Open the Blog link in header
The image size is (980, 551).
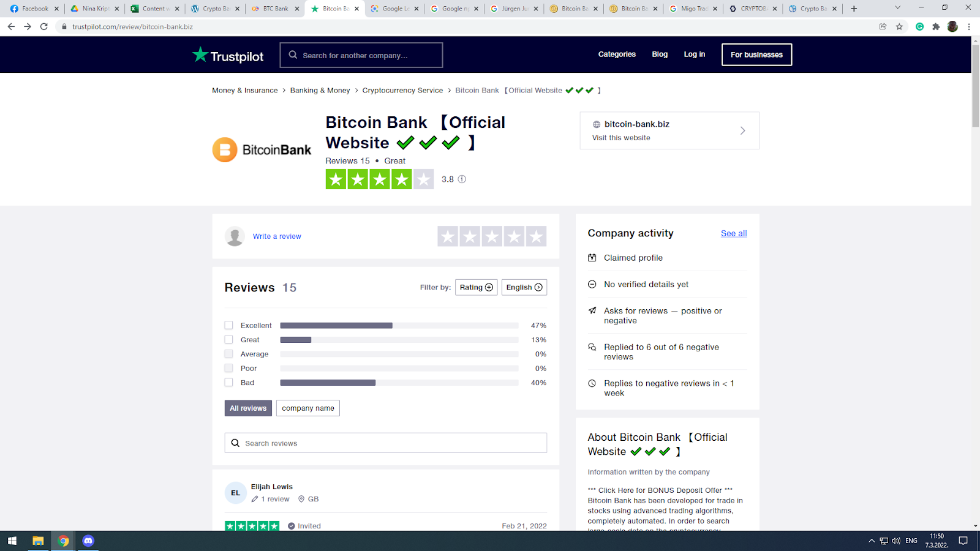click(660, 54)
